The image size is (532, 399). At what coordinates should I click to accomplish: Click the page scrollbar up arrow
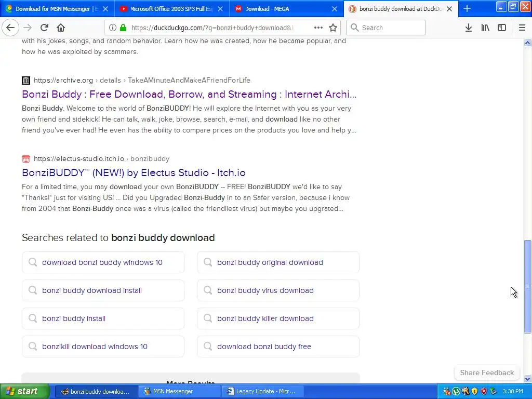click(x=527, y=43)
